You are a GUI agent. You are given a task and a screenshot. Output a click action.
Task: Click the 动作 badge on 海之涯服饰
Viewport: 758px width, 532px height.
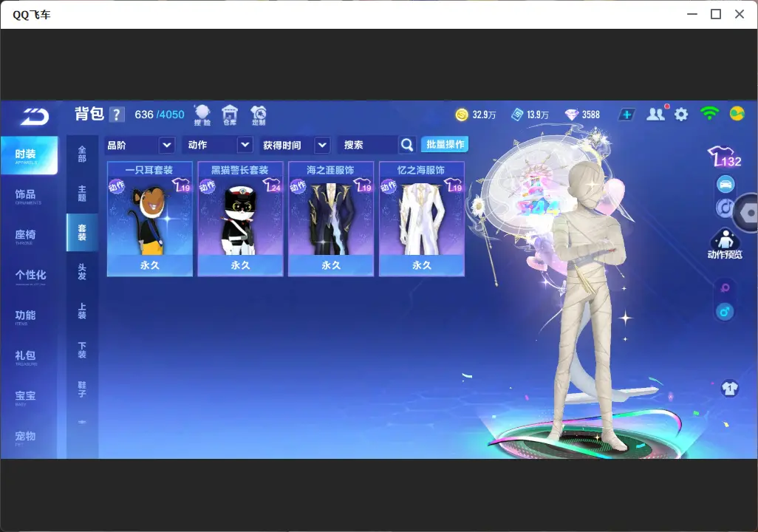click(298, 185)
